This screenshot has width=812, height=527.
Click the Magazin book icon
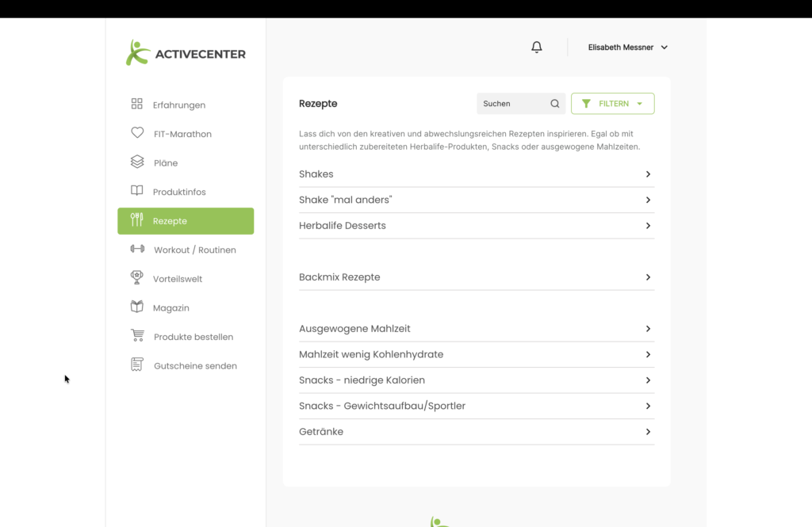coord(136,307)
